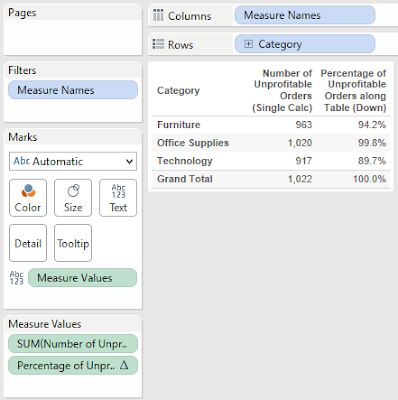This screenshot has width=398, height=400.
Task: Select the SUM(Number of Unpr.. pill
Action: point(73,344)
